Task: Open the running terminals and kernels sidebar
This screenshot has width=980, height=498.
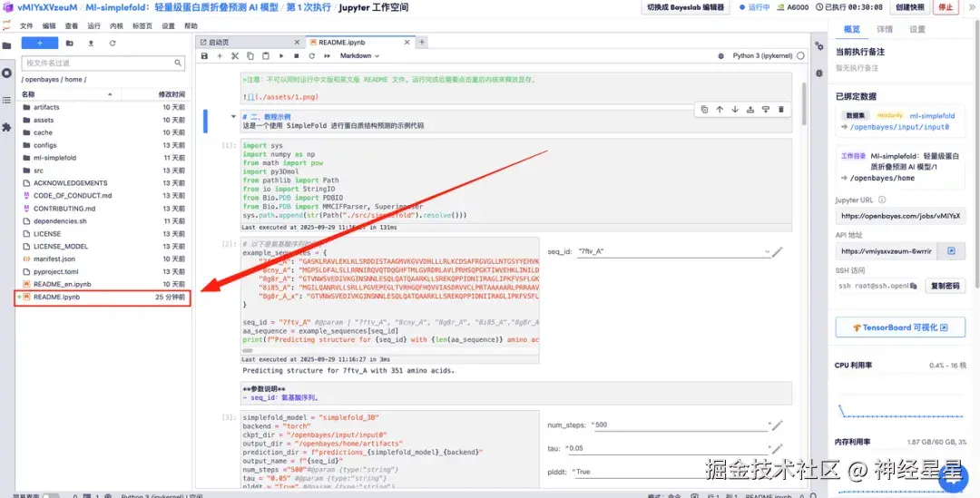Action: coord(7,73)
